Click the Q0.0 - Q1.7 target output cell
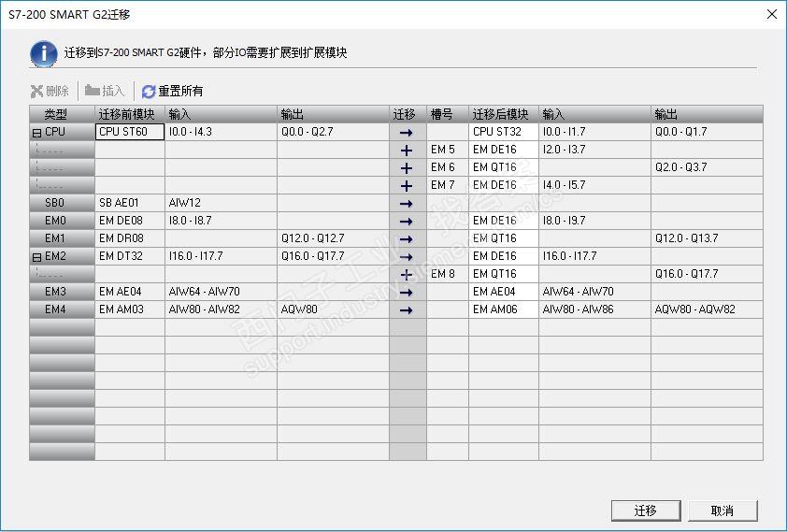 pos(707,132)
